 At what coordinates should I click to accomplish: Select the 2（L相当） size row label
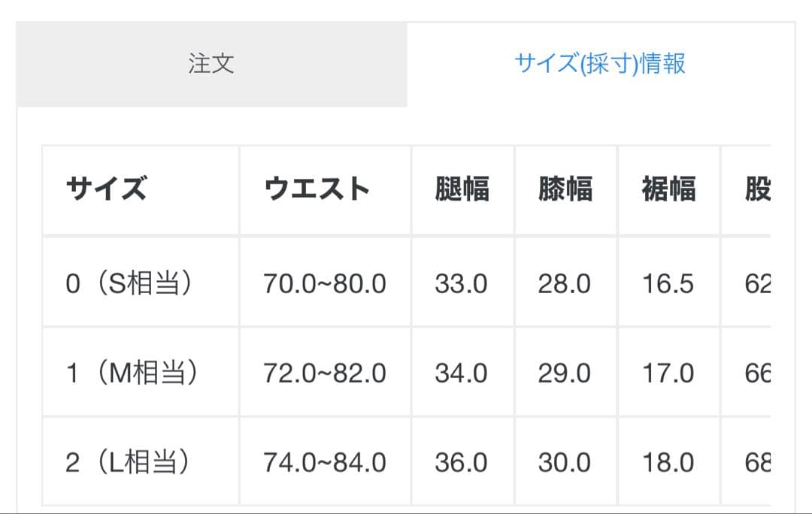tap(127, 462)
